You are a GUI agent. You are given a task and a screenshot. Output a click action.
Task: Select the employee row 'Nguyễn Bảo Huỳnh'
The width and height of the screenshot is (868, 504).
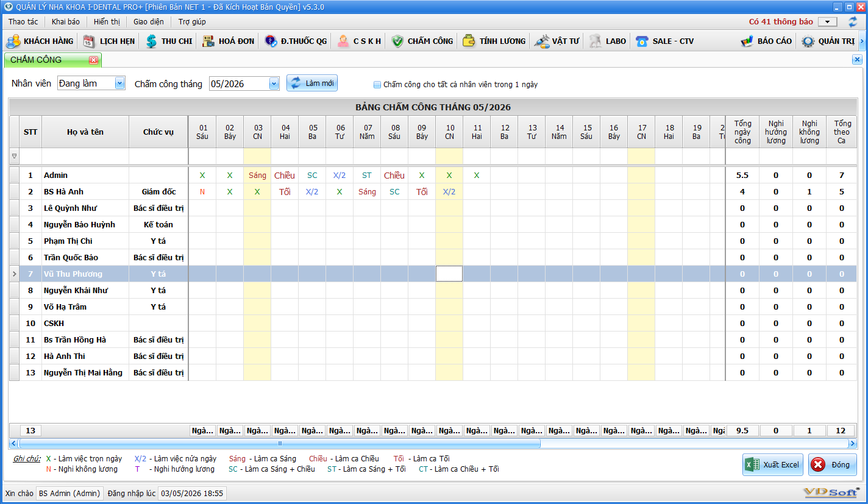point(433,225)
